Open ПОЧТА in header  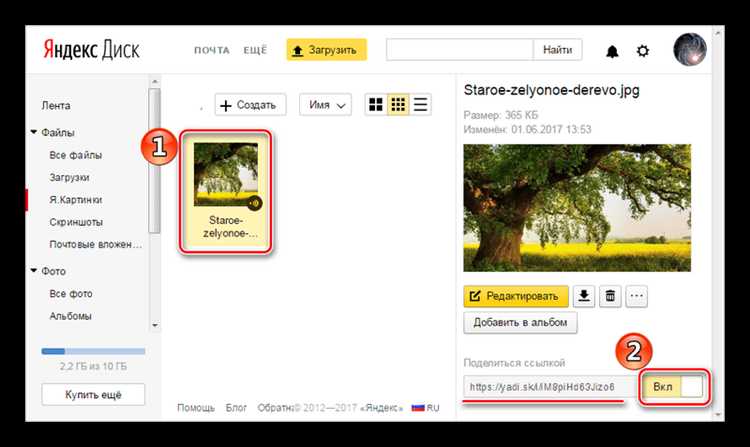point(211,50)
